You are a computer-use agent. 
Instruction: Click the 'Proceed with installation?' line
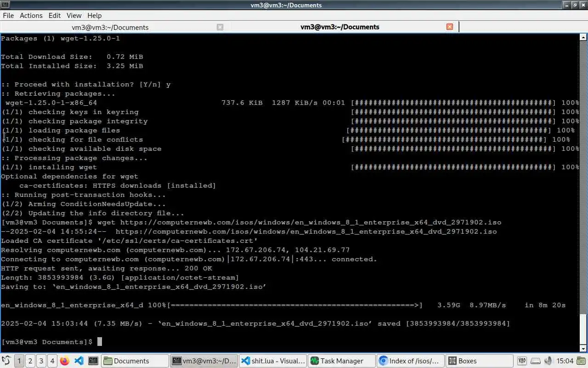click(x=86, y=84)
